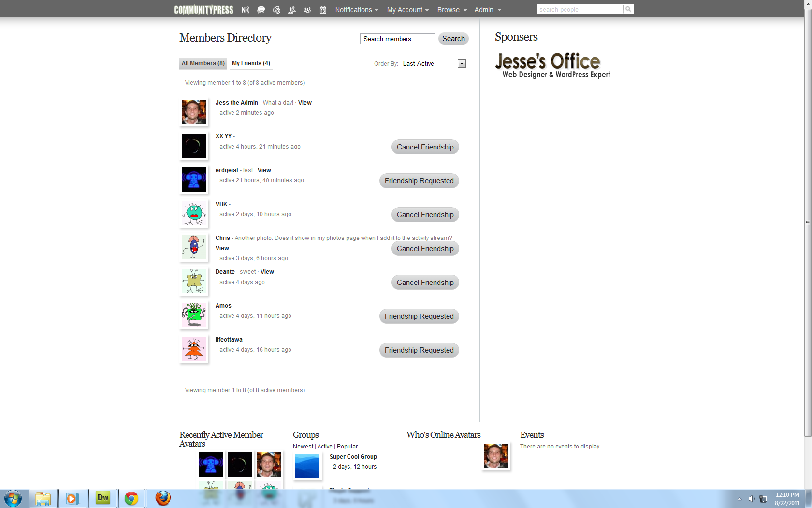Open the Order By Last Active dropdown
The image size is (812, 508).
[434, 63]
